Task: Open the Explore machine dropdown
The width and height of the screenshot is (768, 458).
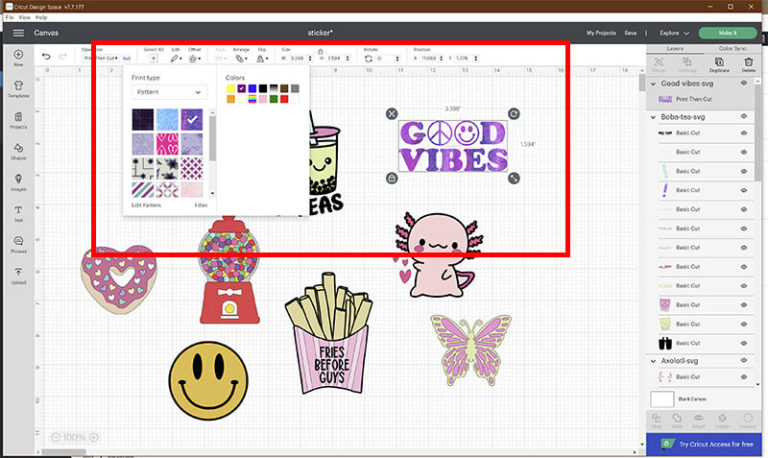Action: [674, 33]
